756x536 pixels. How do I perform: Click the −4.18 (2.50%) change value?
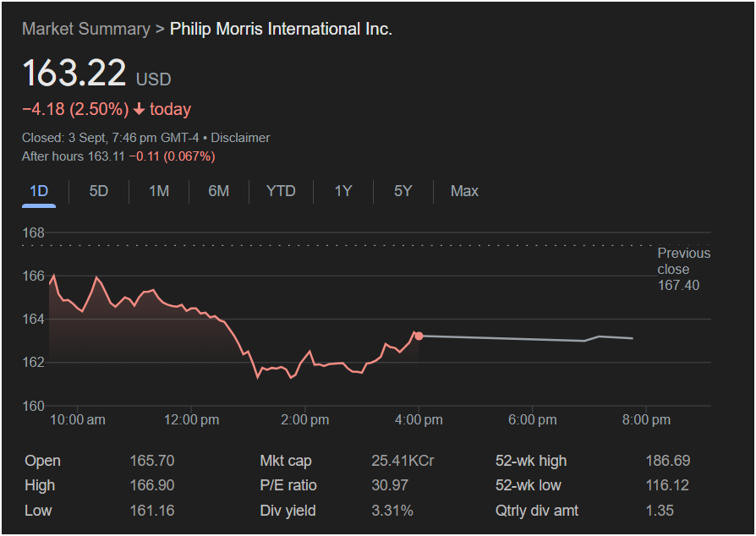(75, 109)
